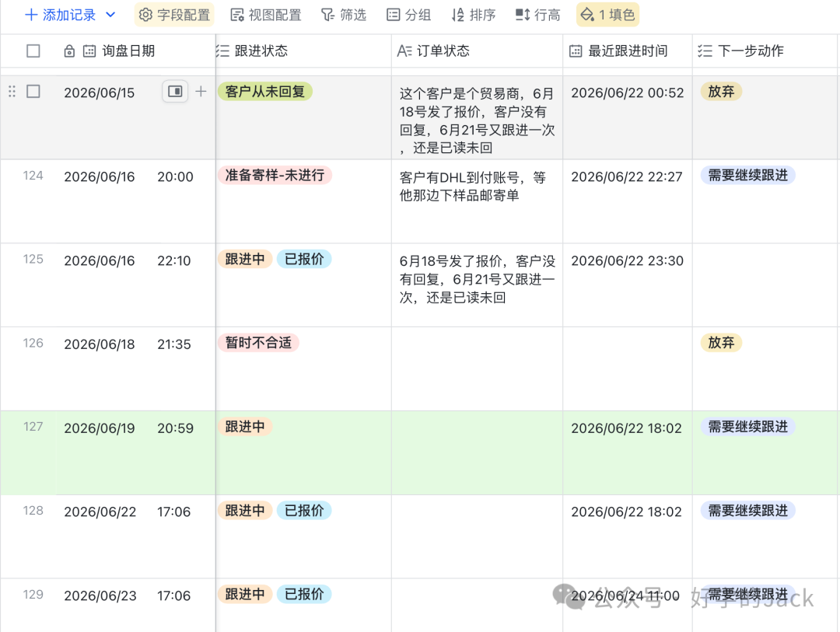
Task: Select the 暂时不合适 status tag
Action: [x=258, y=343]
